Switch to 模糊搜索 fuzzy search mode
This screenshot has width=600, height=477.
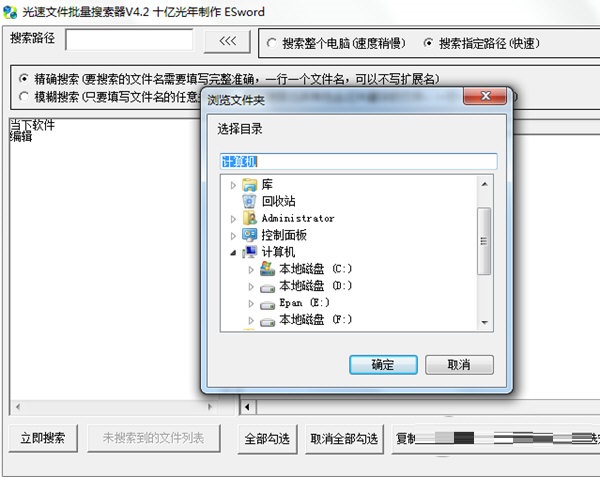pyautogui.click(x=24, y=96)
